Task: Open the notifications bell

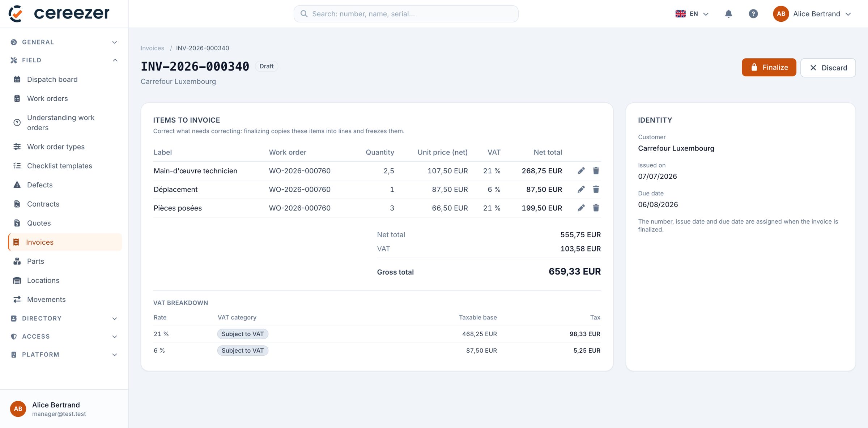Action: pyautogui.click(x=728, y=14)
